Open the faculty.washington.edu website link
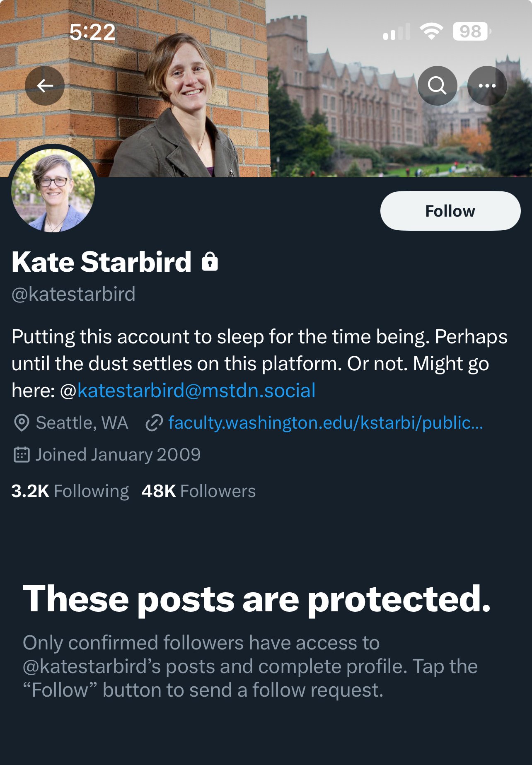 coord(325,423)
